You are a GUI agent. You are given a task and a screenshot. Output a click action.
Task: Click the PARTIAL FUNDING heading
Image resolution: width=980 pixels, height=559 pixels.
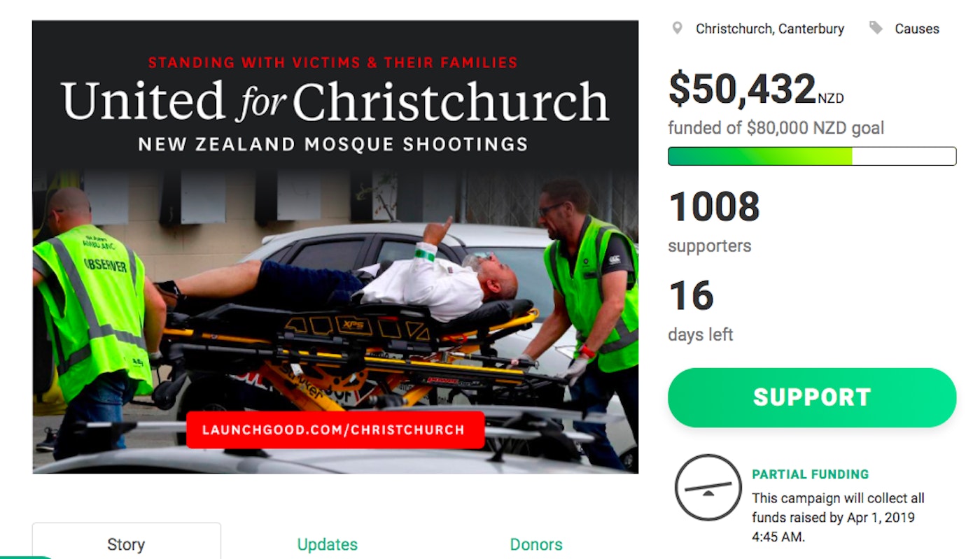coord(811,474)
